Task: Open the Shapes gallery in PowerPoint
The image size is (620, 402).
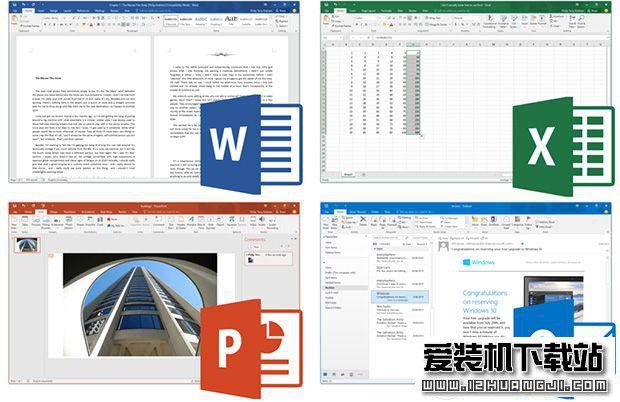Action: tap(80, 222)
